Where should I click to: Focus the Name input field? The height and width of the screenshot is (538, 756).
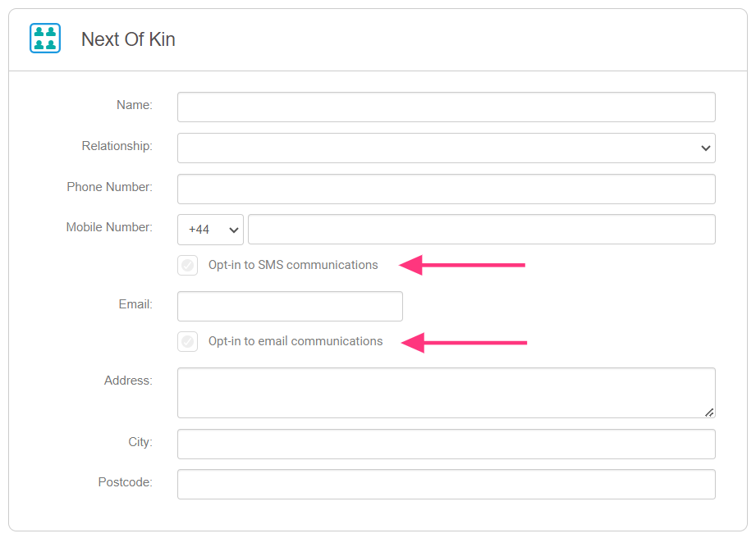click(x=446, y=107)
